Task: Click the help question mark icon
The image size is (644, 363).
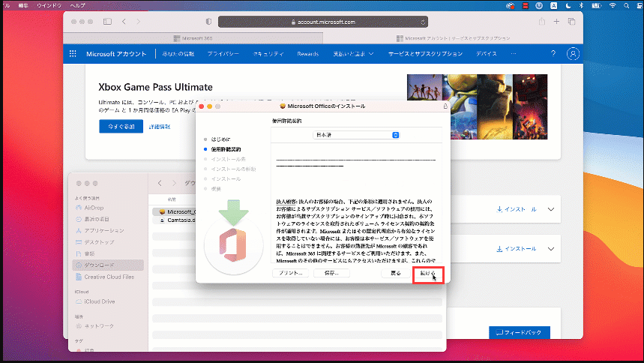Action: [x=553, y=54]
